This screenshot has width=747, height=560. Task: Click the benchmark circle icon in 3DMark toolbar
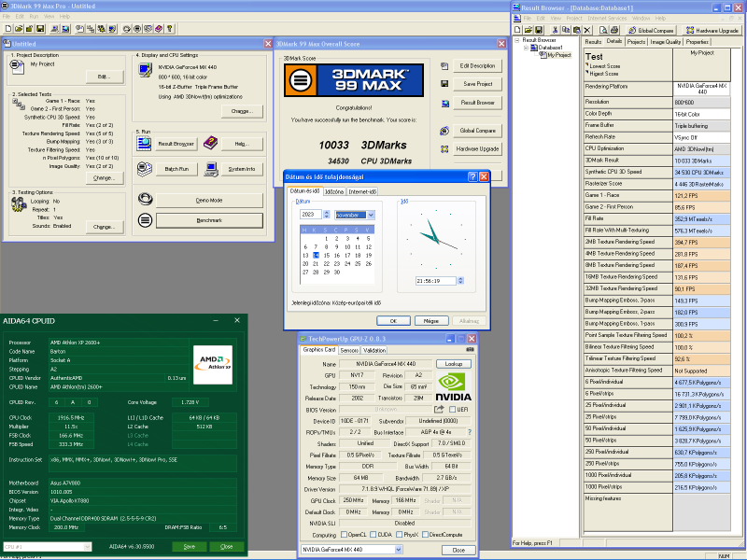pyautogui.click(x=137, y=29)
